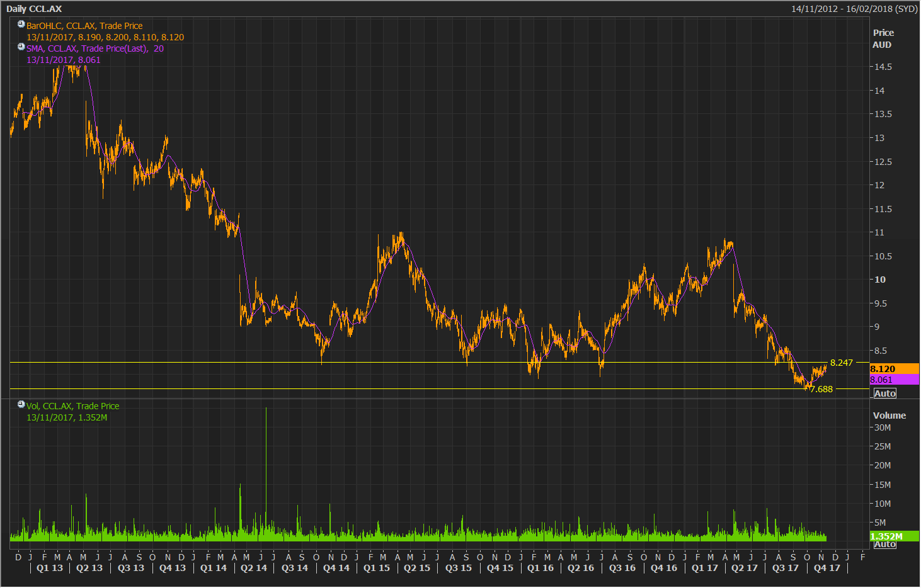Click the 14.5 price axis value

pyautogui.click(x=883, y=67)
